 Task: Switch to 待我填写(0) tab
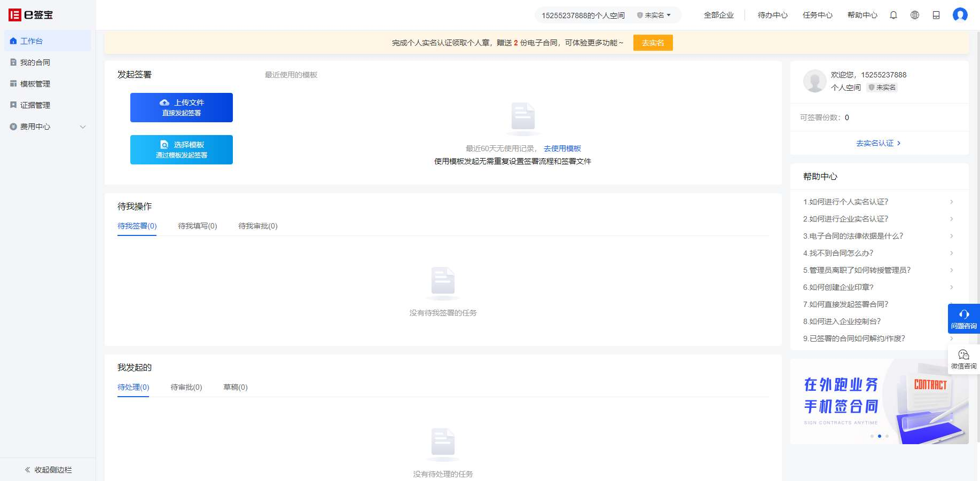pyautogui.click(x=198, y=226)
